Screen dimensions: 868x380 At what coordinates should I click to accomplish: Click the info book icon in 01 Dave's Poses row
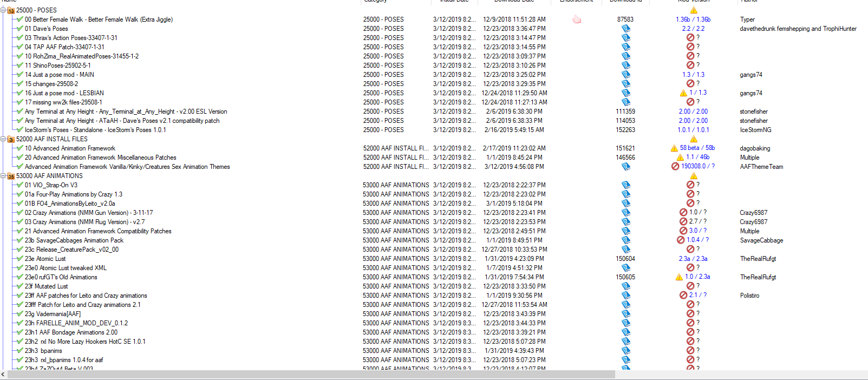pyautogui.click(x=625, y=29)
